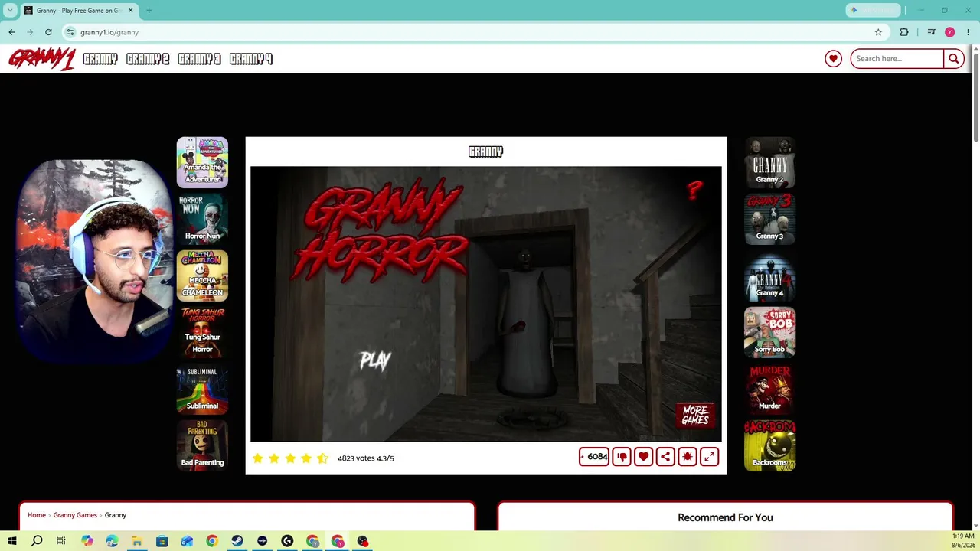Add the game to favorites with the heart below the game
Screen dimensions: 980x551
click(x=643, y=457)
